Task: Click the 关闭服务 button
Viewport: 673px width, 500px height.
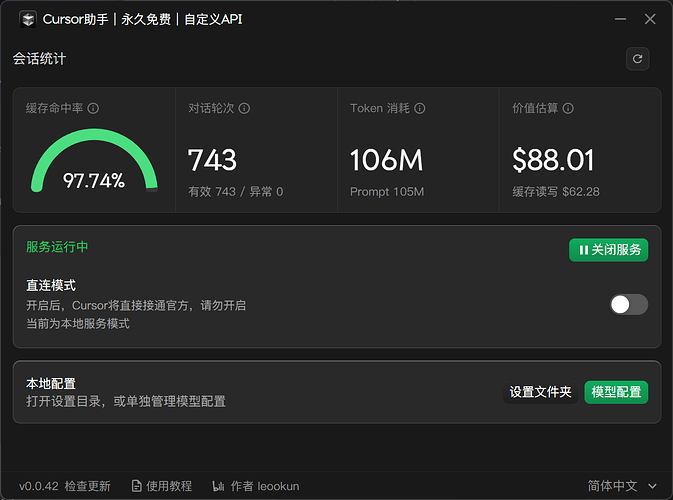Action: coord(609,250)
